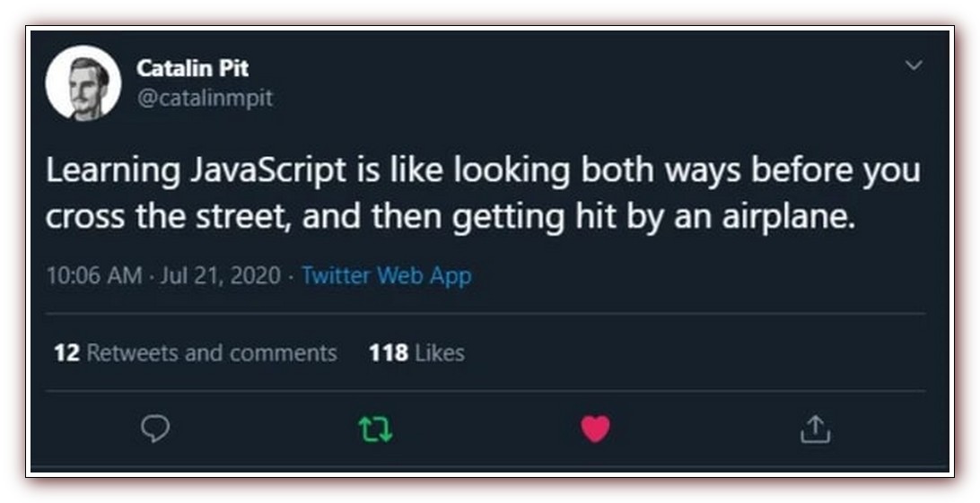Expand the tweet options chevron
The image size is (980, 503).
pos(914,66)
